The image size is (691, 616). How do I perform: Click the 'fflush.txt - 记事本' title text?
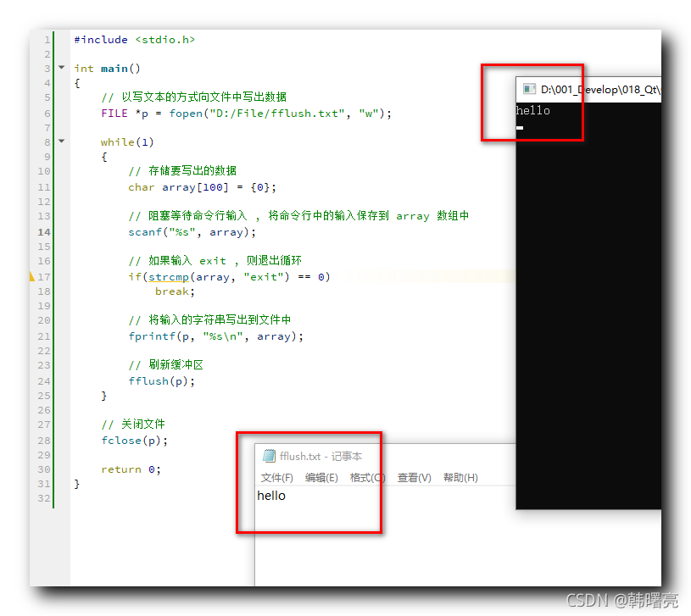tap(320, 456)
